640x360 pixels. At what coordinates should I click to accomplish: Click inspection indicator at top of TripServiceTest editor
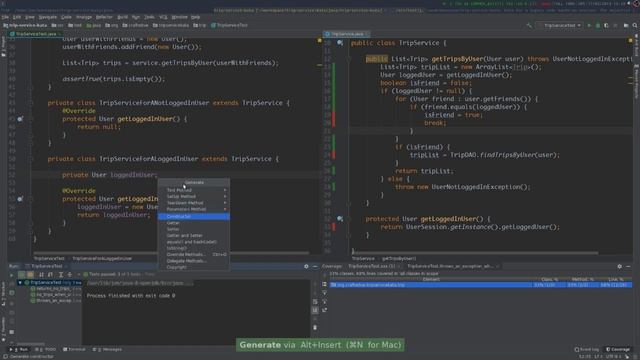point(319,40)
